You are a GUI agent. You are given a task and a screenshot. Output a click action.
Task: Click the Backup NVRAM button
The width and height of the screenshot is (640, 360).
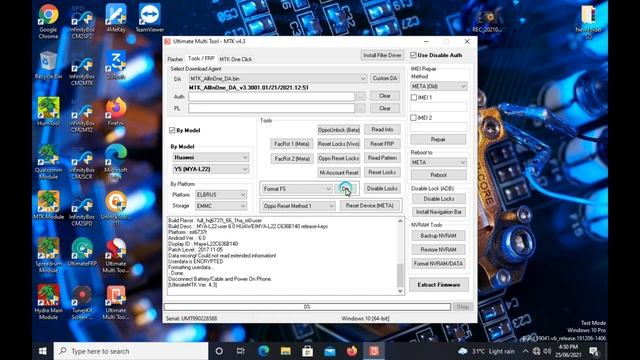click(438, 236)
